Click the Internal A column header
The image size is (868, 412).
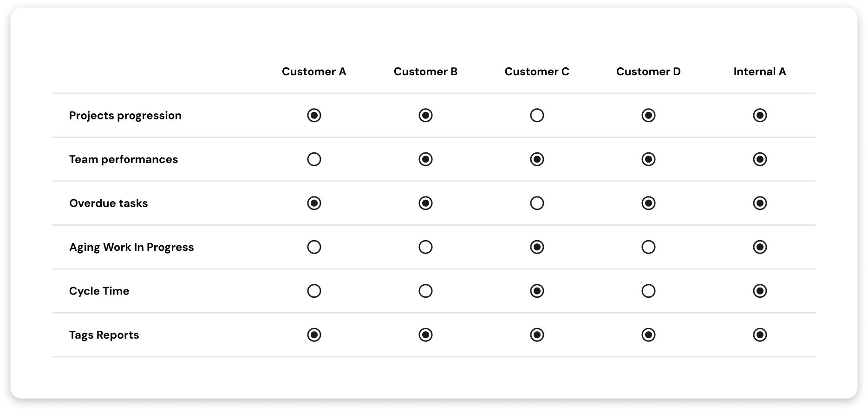[760, 72]
